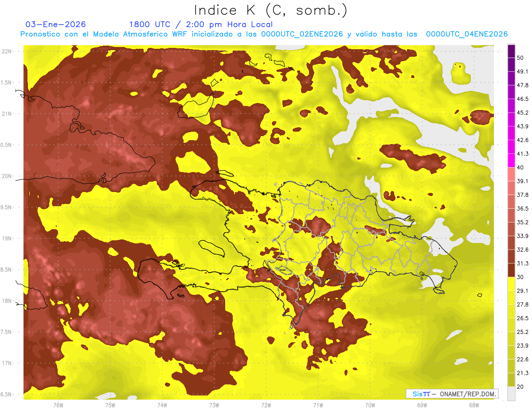Click the longitude axis label "76W"
Screen dimensions: 532x411
tap(58, 405)
